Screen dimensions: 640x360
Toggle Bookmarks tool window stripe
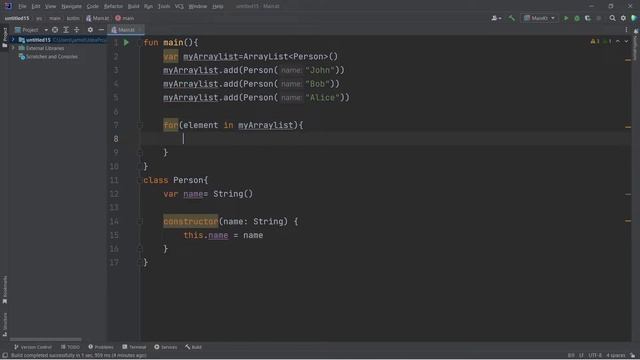coord(4,289)
